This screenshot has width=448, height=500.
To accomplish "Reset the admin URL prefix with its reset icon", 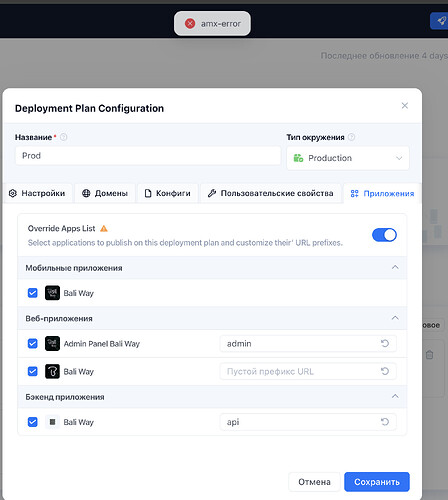I will [385, 343].
